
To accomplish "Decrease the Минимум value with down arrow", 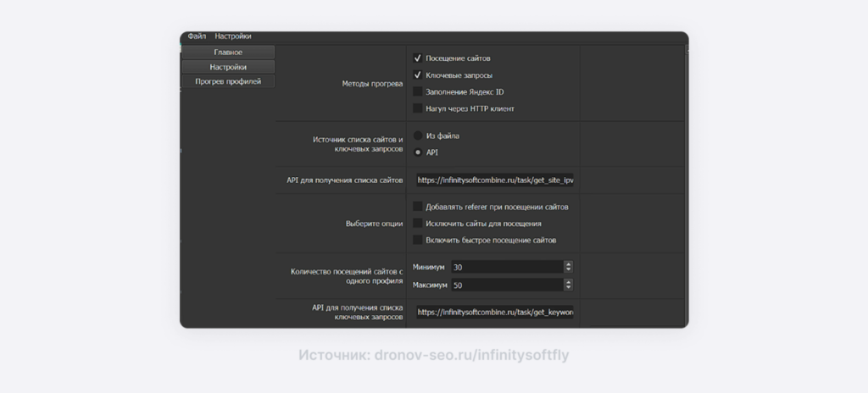I will [568, 270].
